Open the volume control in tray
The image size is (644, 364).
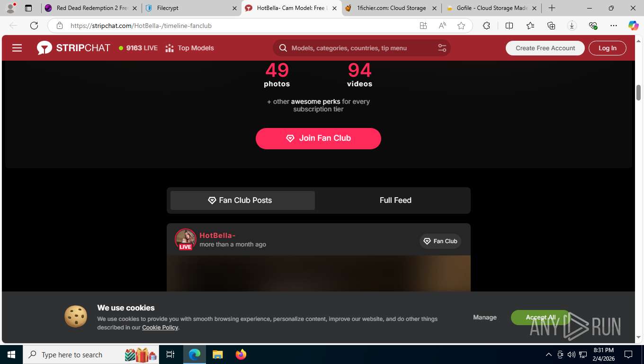572,355
